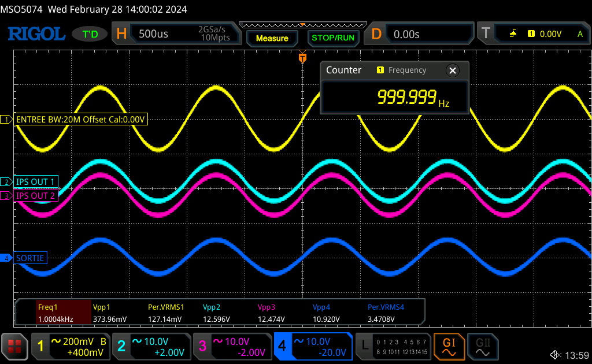
Task: Select the 500us timebase setting
Action: click(153, 34)
